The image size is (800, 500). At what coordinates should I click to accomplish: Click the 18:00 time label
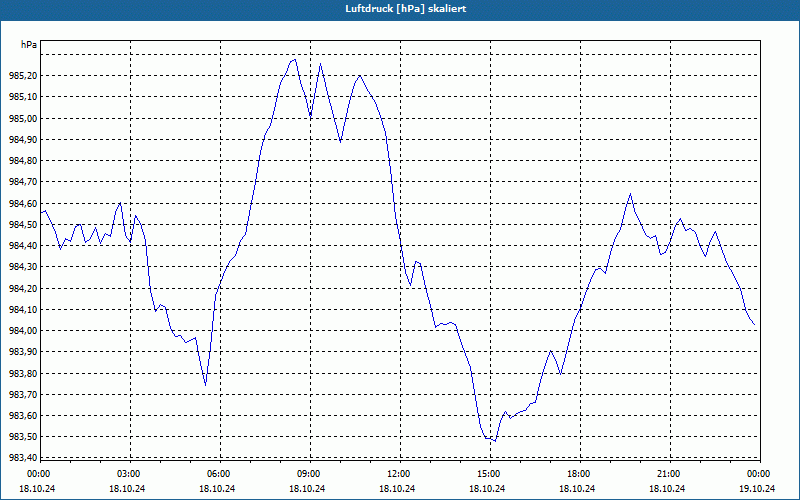point(580,474)
